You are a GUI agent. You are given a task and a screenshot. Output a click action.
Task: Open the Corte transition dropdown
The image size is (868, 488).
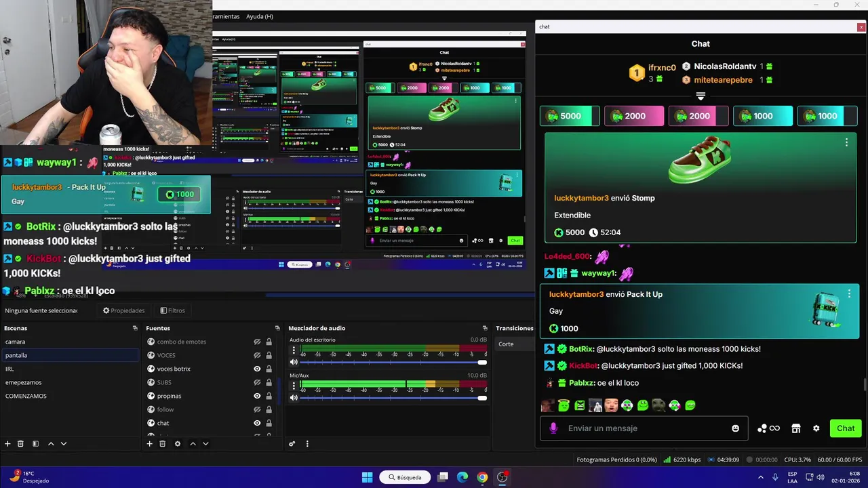[515, 344]
